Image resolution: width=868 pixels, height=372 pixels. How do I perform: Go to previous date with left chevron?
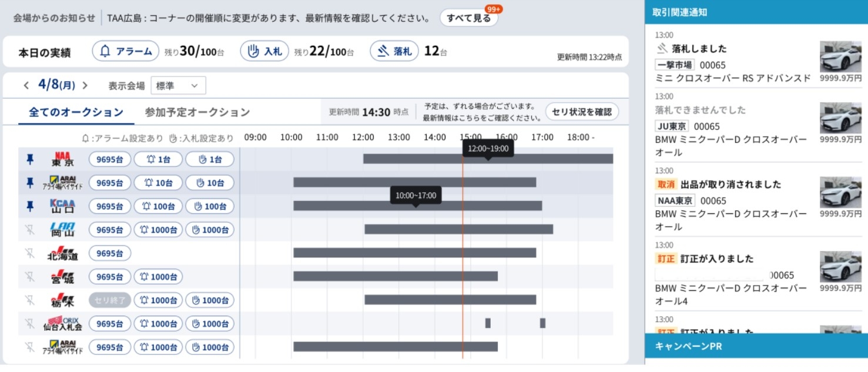coord(26,86)
